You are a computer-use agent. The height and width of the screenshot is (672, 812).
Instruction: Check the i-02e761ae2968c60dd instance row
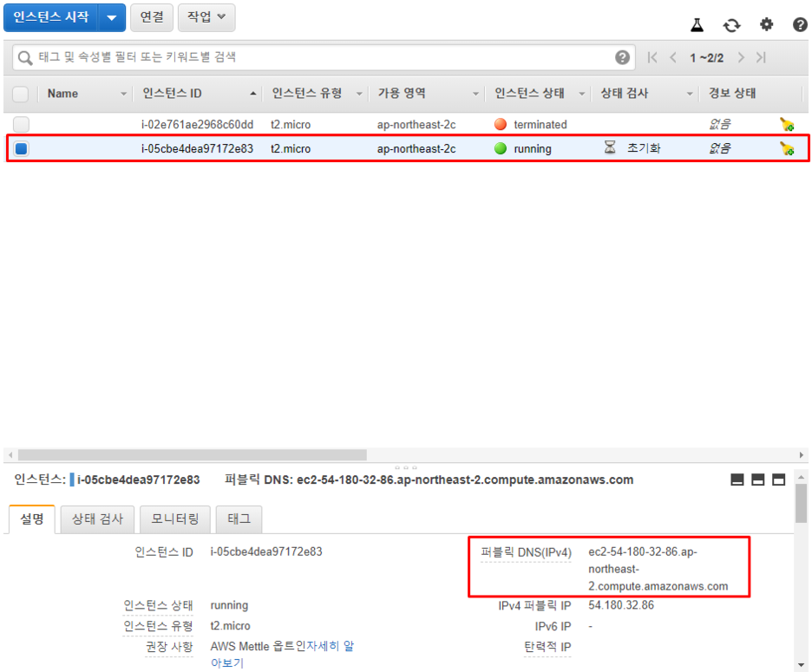(x=21, y=124)
